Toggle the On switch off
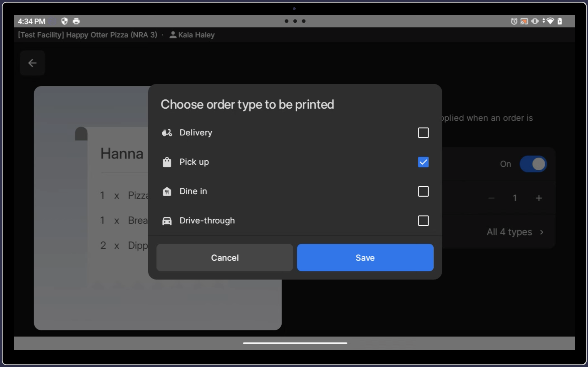Screen dimensions: 588x367 point(533,164)
